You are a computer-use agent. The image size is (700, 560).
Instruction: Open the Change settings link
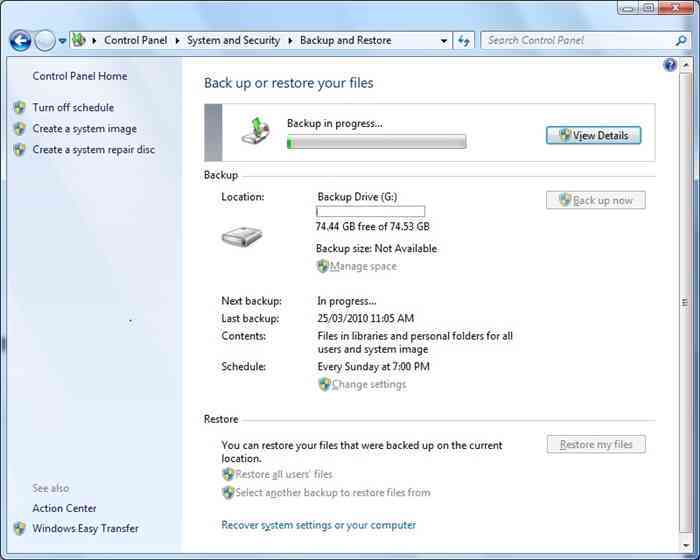click(369, 384)
